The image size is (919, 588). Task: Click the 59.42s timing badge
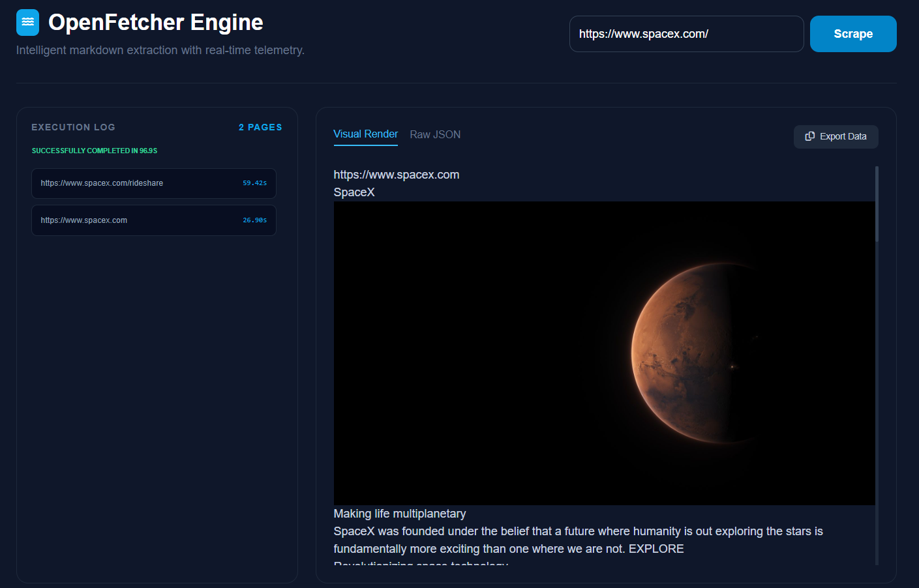[254, 183]
